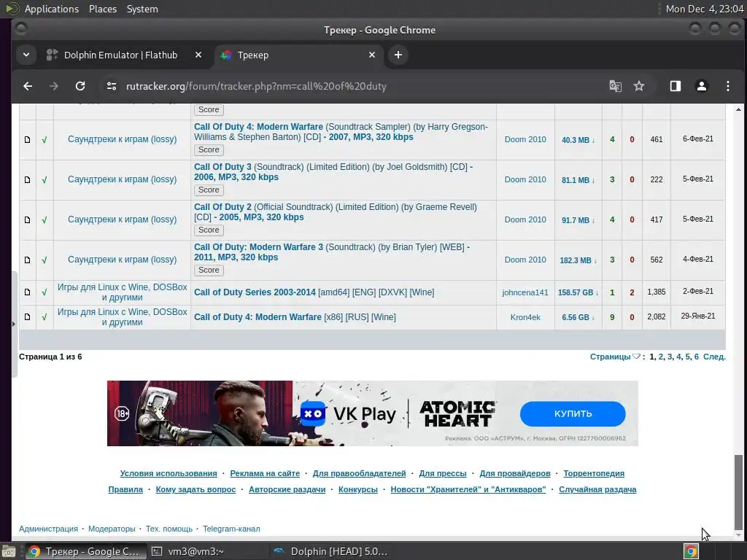Viewport: 747px width, 560px height.
Task: Open Игры для Linux category in johncena141 row
Action: coord(122,292)
